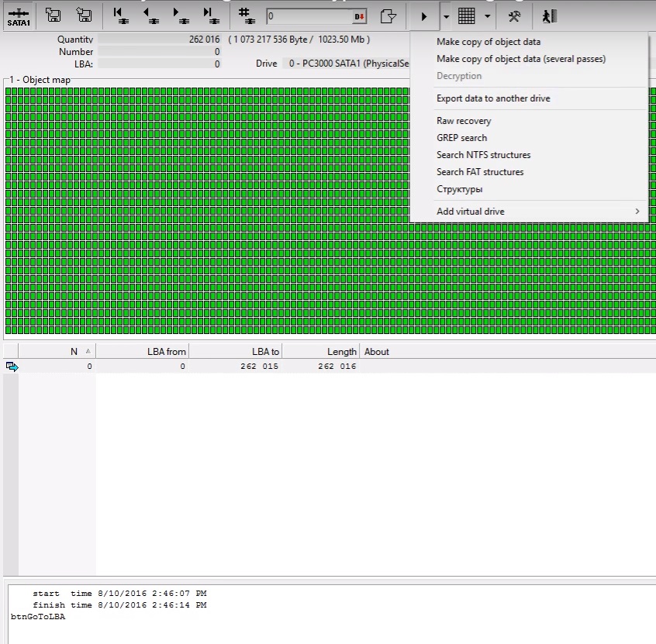
Task: Click the first save map icon
Action: (53, 15)
